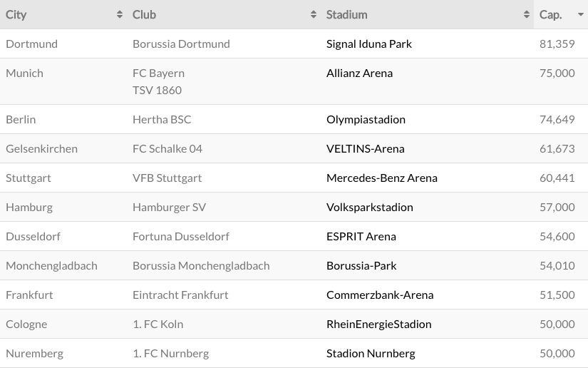Open the Signal Iduna Park stadium link
Screen dimensions: 588x368
pyautogui.click(x=369, y=44)
